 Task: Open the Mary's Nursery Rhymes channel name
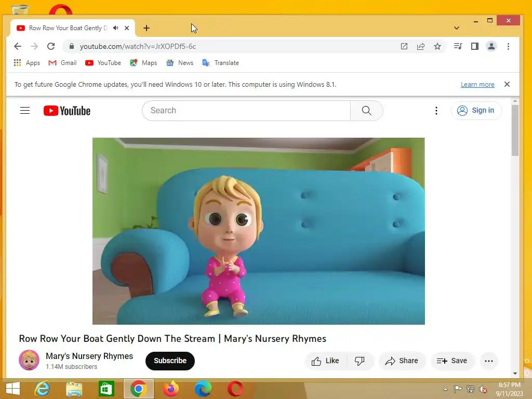89,356
